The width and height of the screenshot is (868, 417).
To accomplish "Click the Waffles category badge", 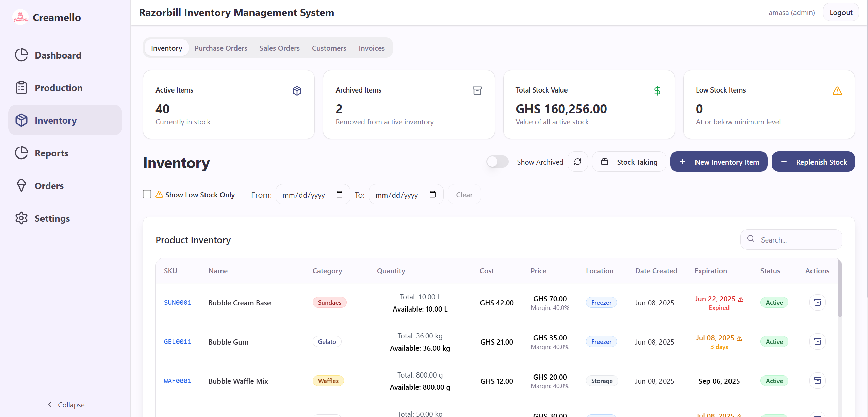I will point(328,381).
